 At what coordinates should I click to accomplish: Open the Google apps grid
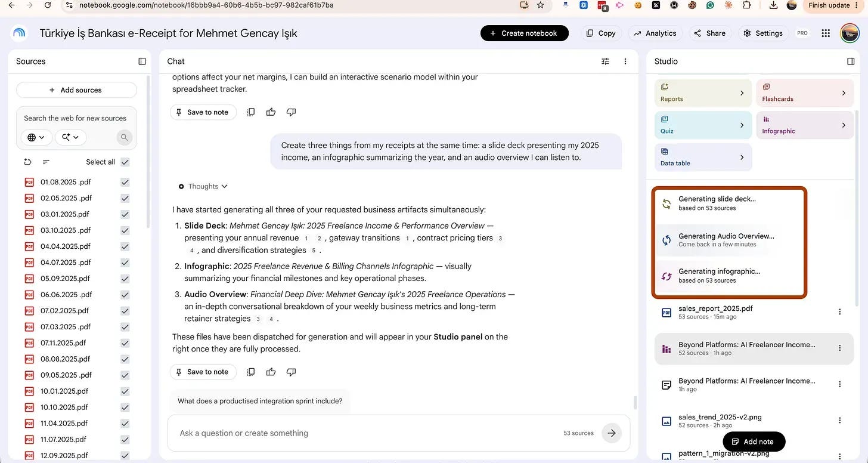[x=826, y=33]
